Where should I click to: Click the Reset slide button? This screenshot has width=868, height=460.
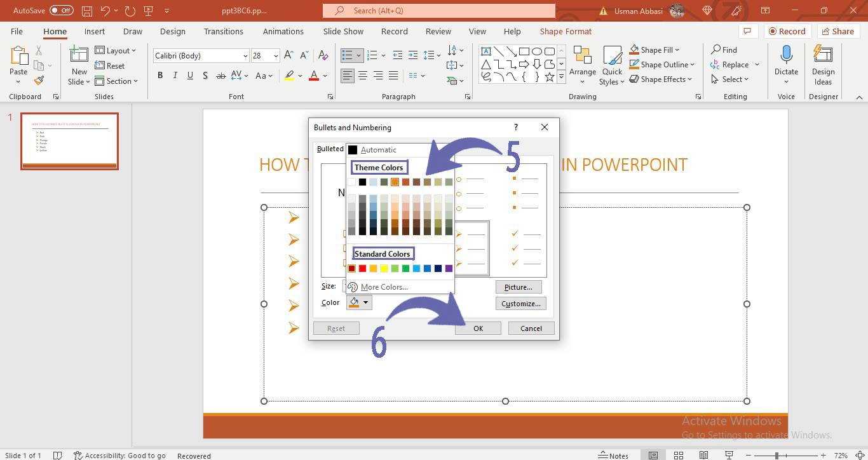110,66
